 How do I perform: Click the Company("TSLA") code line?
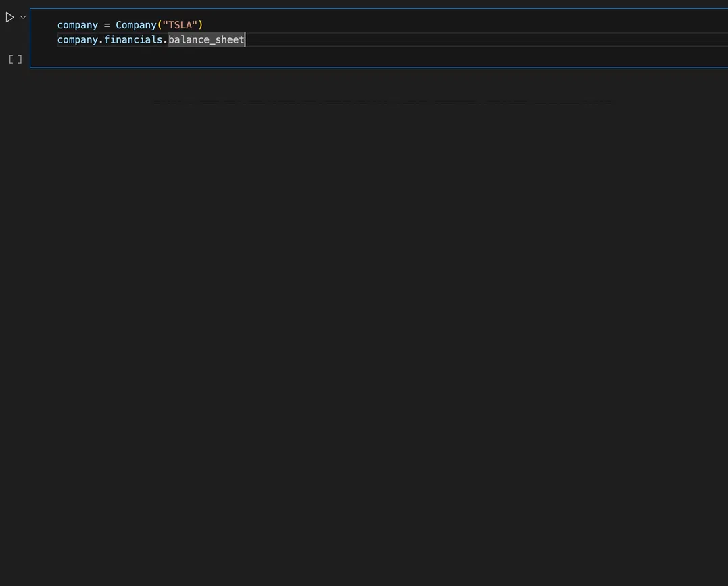click(x=130, y=25)
